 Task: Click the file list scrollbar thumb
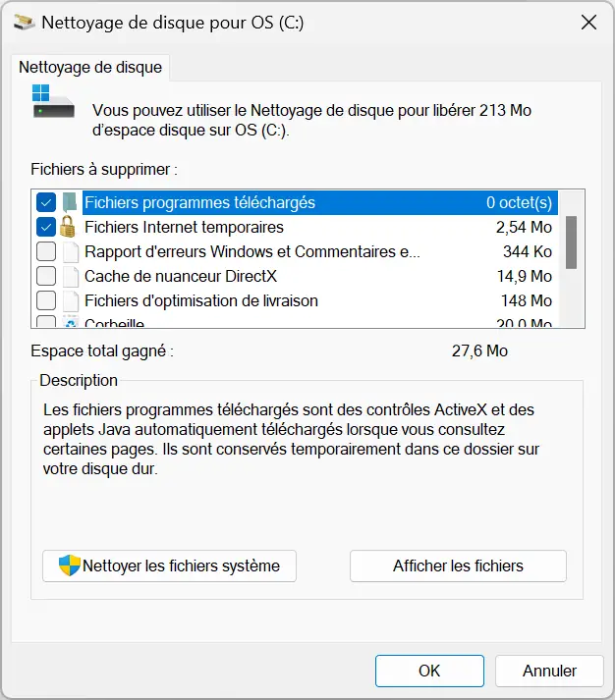coord(571,242)
